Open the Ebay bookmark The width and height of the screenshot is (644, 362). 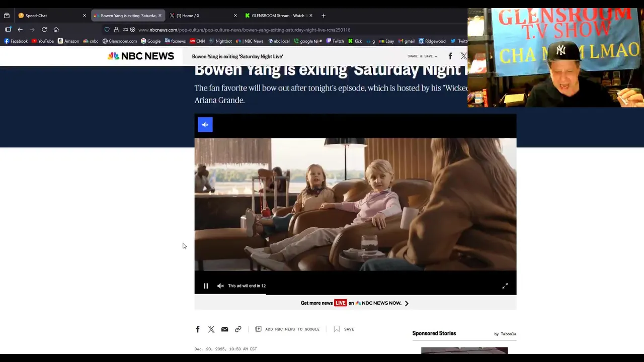pos(386,41)
